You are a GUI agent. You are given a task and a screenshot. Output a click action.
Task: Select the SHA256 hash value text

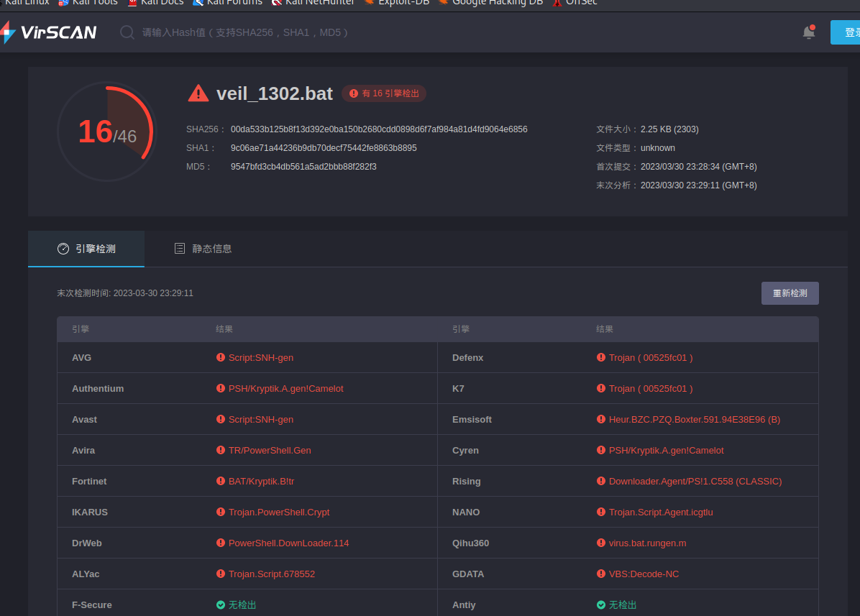point(379,129)
